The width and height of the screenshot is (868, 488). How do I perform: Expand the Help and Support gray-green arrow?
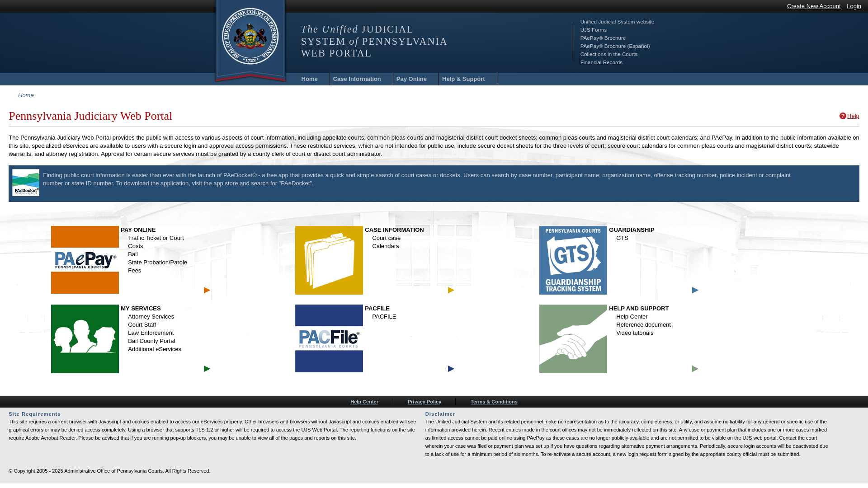pos(695,369)
